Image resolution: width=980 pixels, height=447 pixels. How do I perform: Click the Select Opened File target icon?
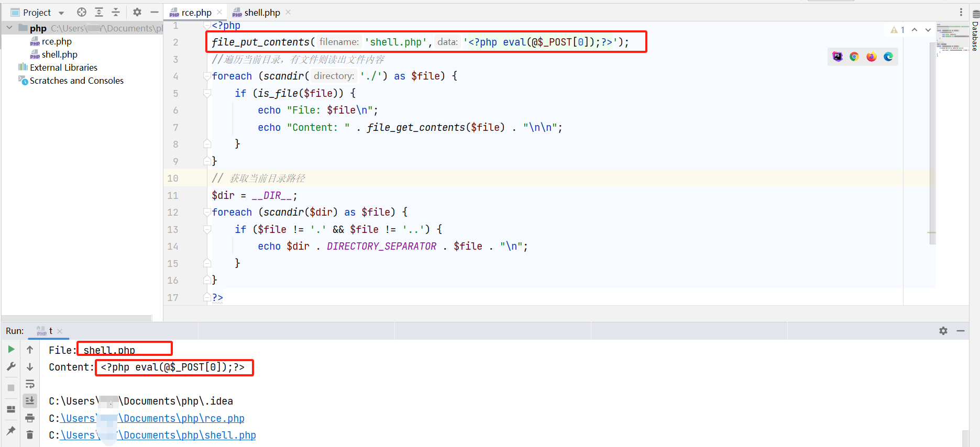click(x=82, y=12)
